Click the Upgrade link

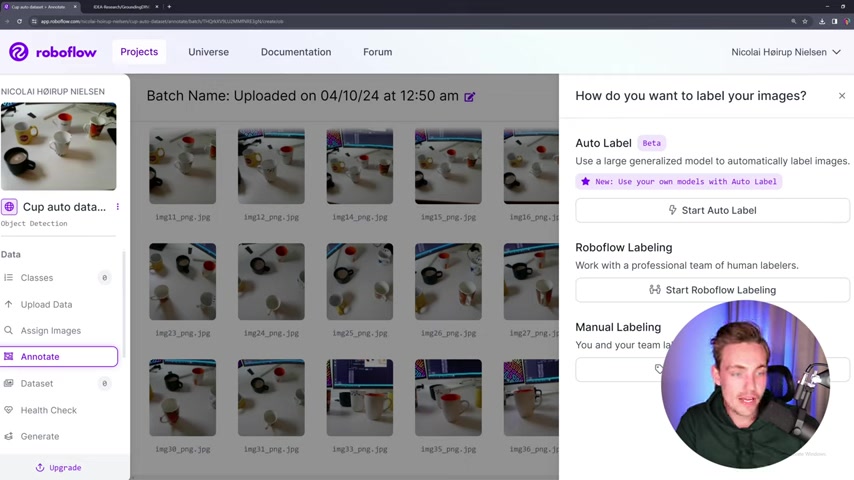point(58,467)
